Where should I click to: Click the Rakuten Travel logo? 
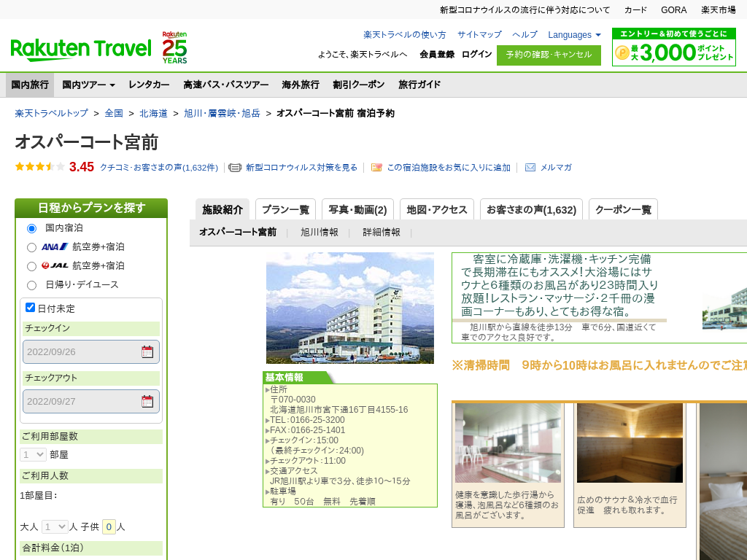[81, 49]
